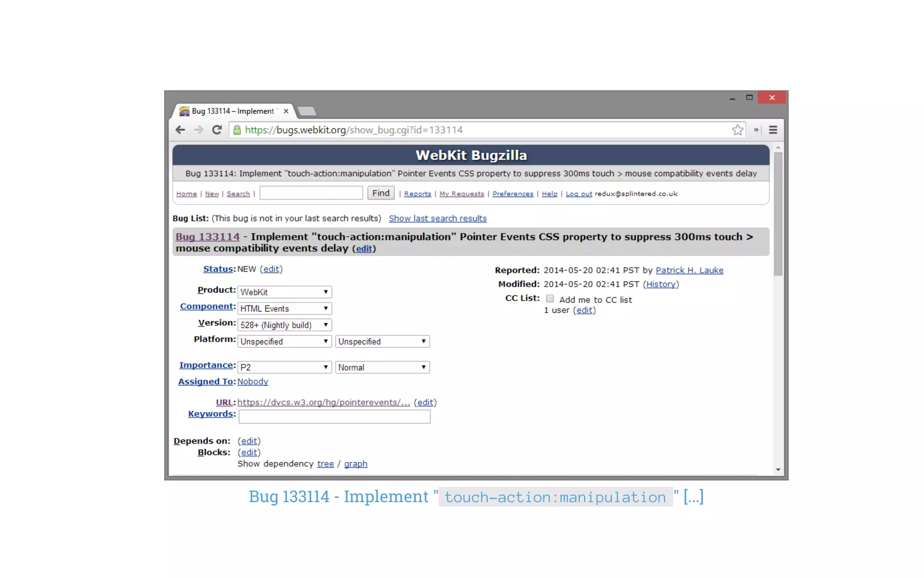Click the page vertical scrollbar thumb
The height and width of the screenshot is (578, 924).
pyautogui.click(x=778, y=214)
